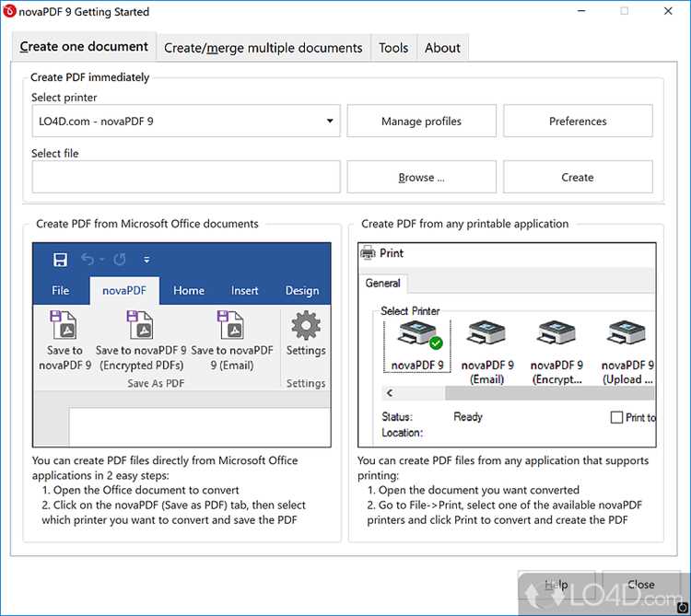
Task: Click the Settings gear icon in ribbon
Action: tap(305, 325)
